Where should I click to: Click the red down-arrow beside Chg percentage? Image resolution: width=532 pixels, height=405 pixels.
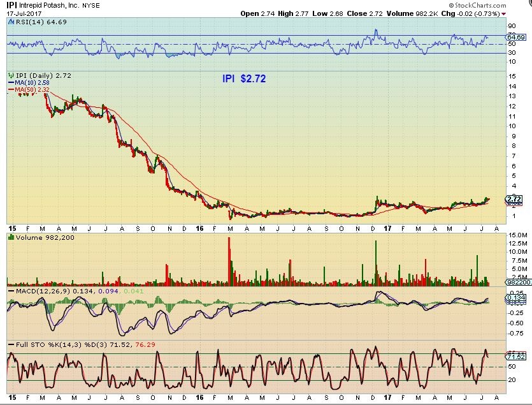tap(504, 13)
